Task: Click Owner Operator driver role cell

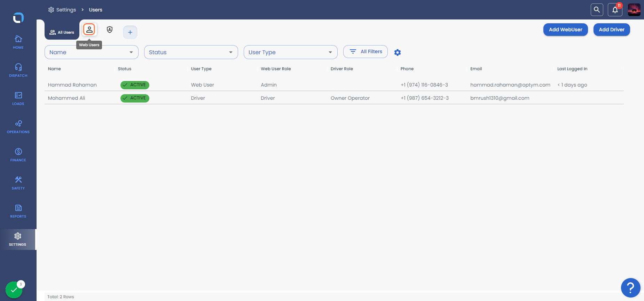Action: 350,98
